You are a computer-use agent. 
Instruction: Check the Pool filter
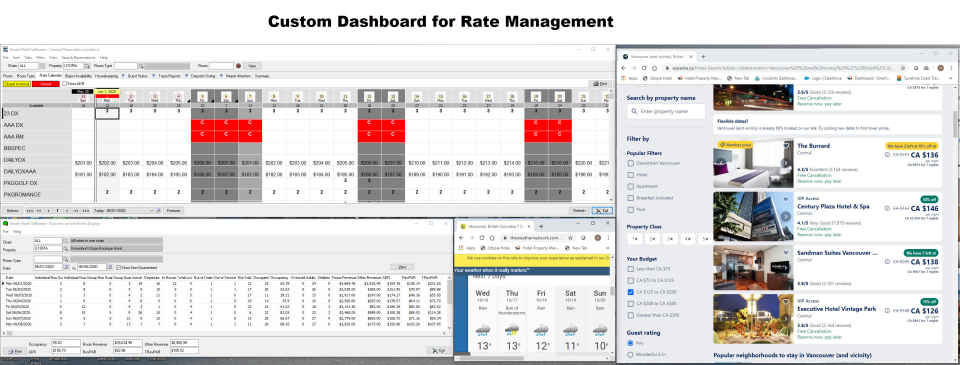pos(631,209)
